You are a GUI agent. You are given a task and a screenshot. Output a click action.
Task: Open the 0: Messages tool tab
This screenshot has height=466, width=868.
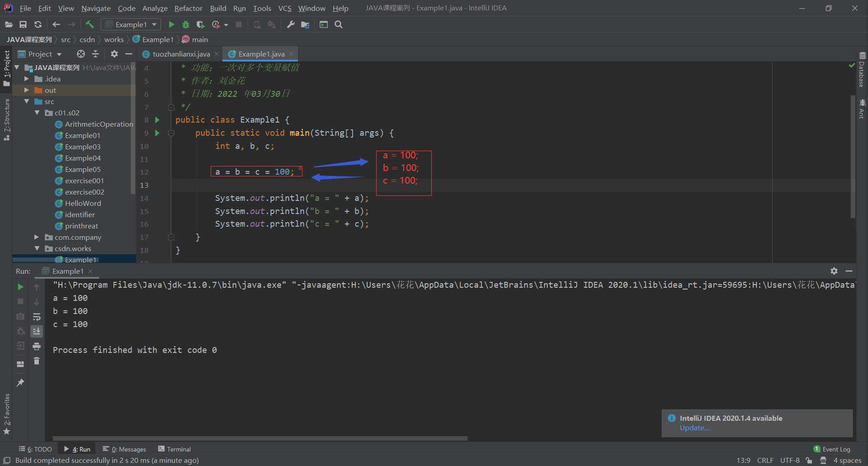124,449
